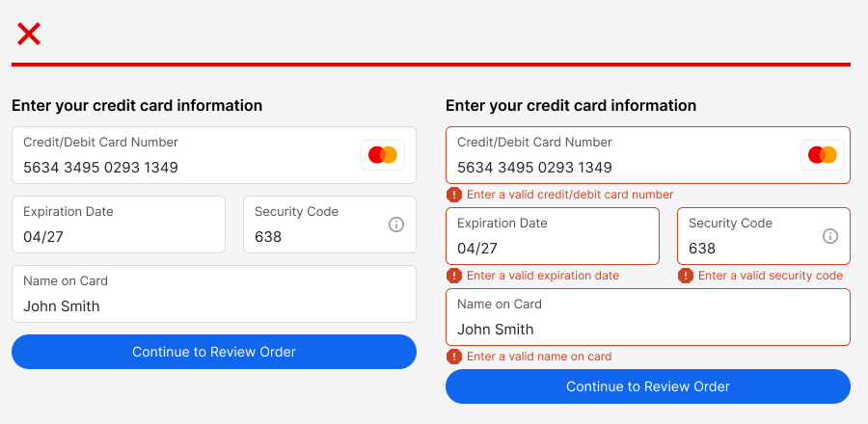Focus the left Security Code field

tap(313, 225)
